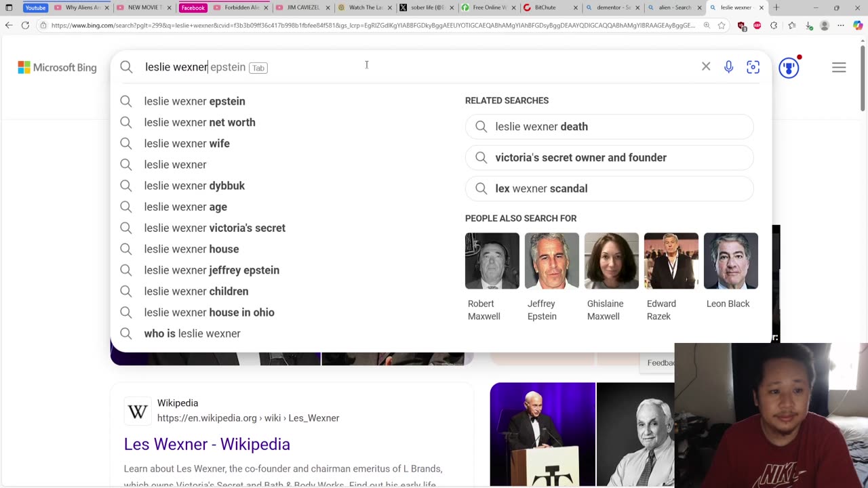The image size is (868, 488).
Task: Close the BitChute tab
Action: pos(576,7)
